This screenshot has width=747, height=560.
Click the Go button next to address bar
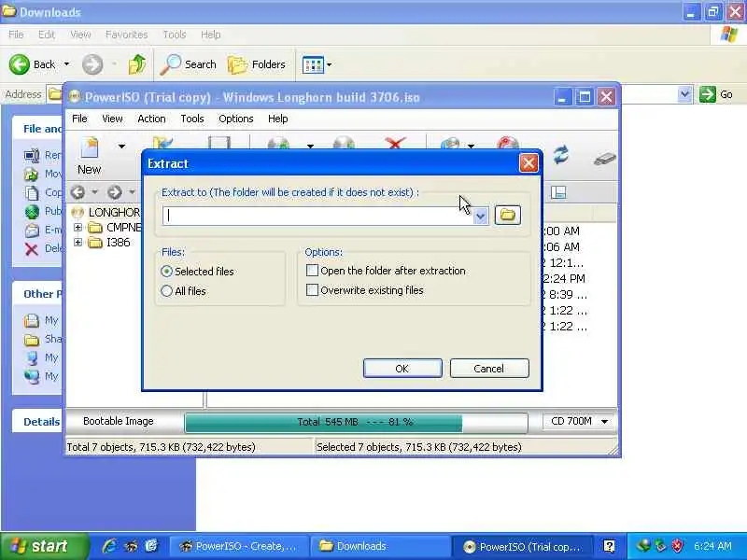[716, 94]
